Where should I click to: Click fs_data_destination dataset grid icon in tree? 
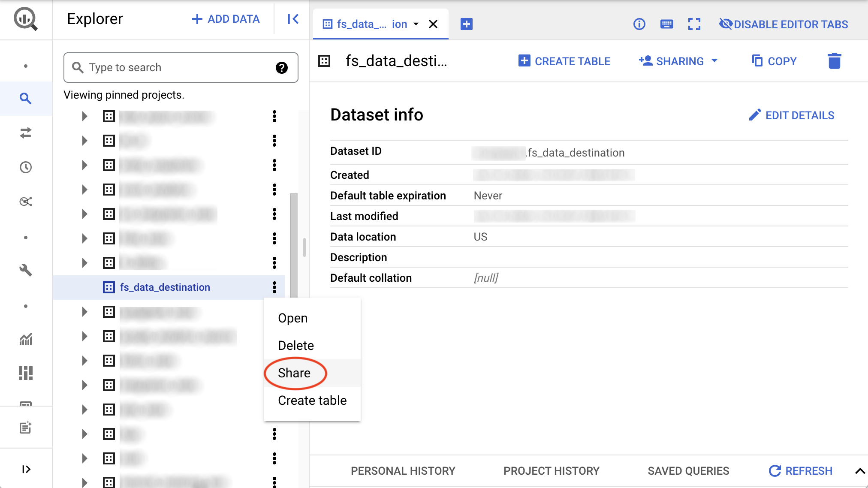(109, 287)
